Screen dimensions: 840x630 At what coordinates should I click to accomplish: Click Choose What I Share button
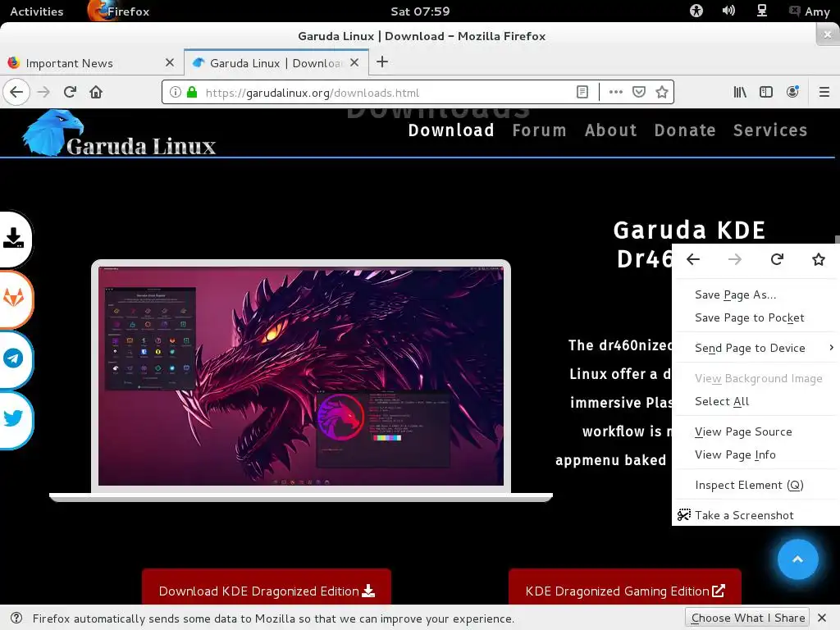click(x=748, y=618)
